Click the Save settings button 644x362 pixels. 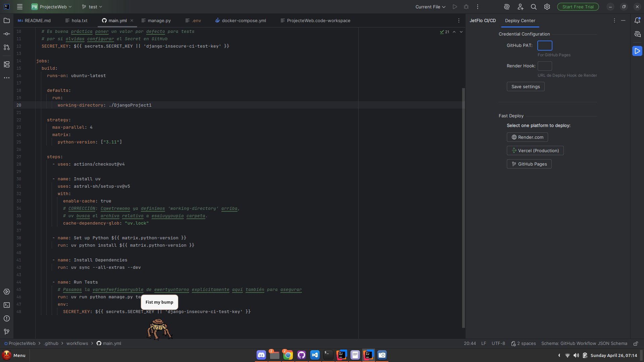click(525, 86)
